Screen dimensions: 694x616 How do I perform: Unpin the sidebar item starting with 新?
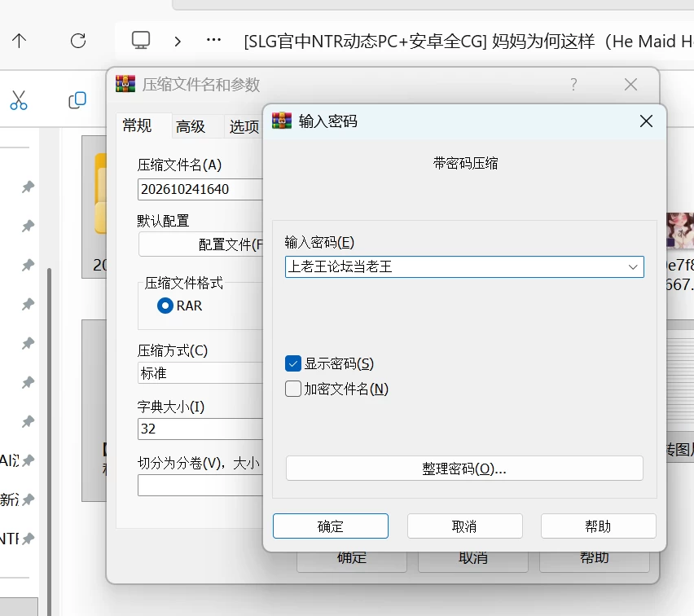click(28, 499)
